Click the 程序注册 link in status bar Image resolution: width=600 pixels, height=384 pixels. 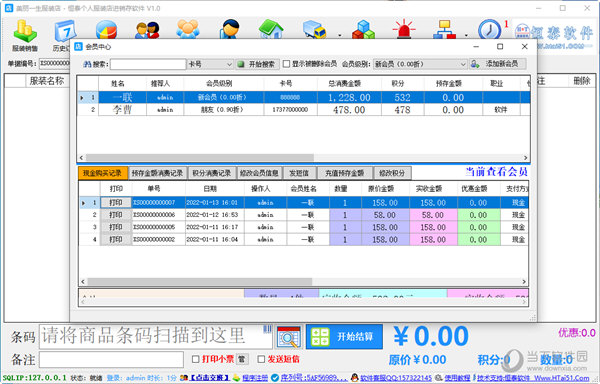click(255, 378)
